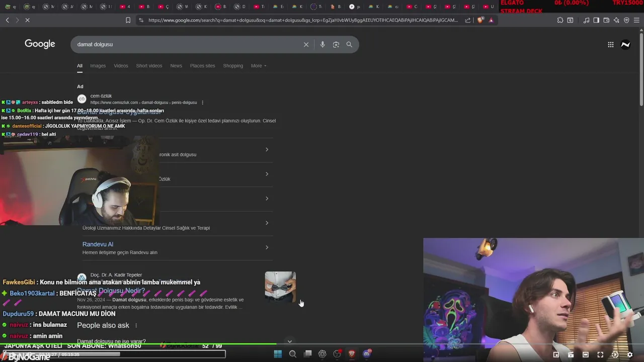
Task: Open the Google apps grid
Action: [610, 44]
